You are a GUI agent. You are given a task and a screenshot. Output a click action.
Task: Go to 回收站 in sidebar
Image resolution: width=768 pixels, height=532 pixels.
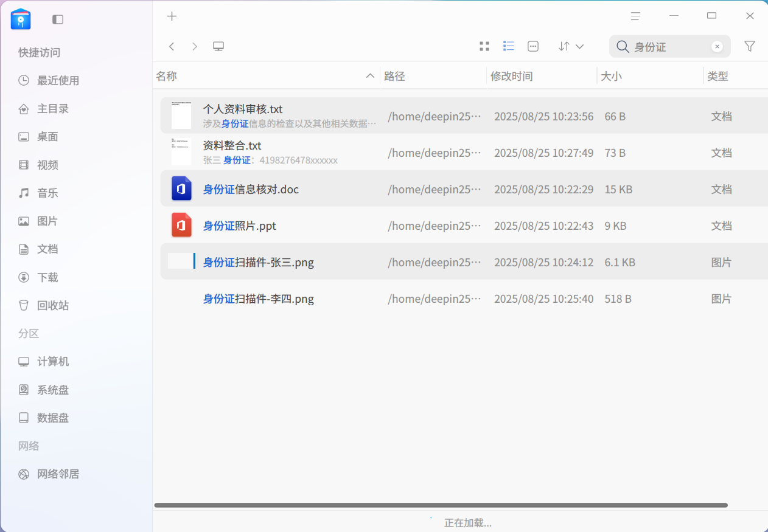pyautogui.click(x=53, y=305)
